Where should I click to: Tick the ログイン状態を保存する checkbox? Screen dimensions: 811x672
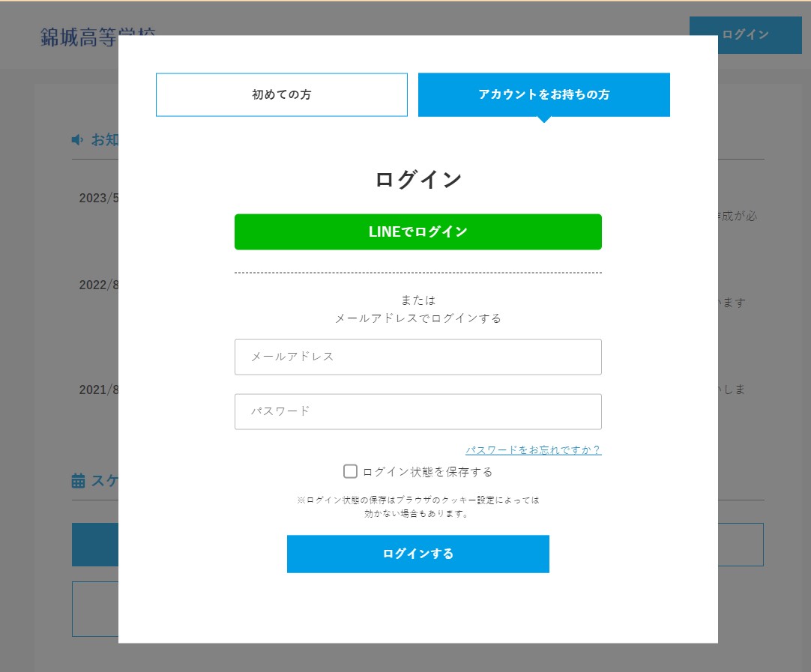click(350, 471)
